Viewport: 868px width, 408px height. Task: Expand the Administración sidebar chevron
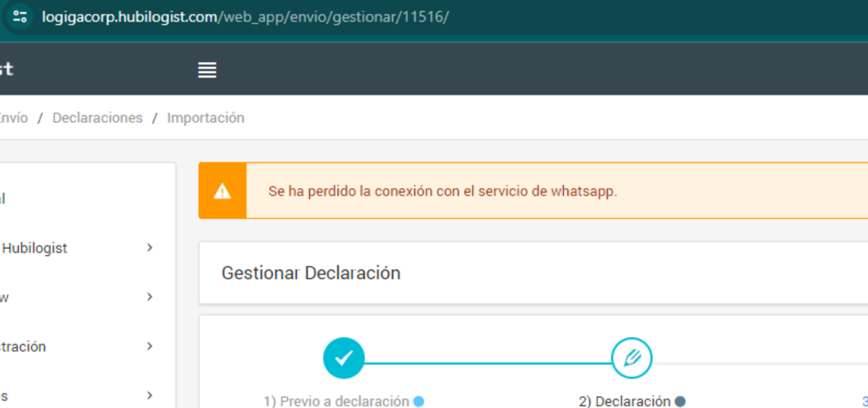[x=150, y=346]
